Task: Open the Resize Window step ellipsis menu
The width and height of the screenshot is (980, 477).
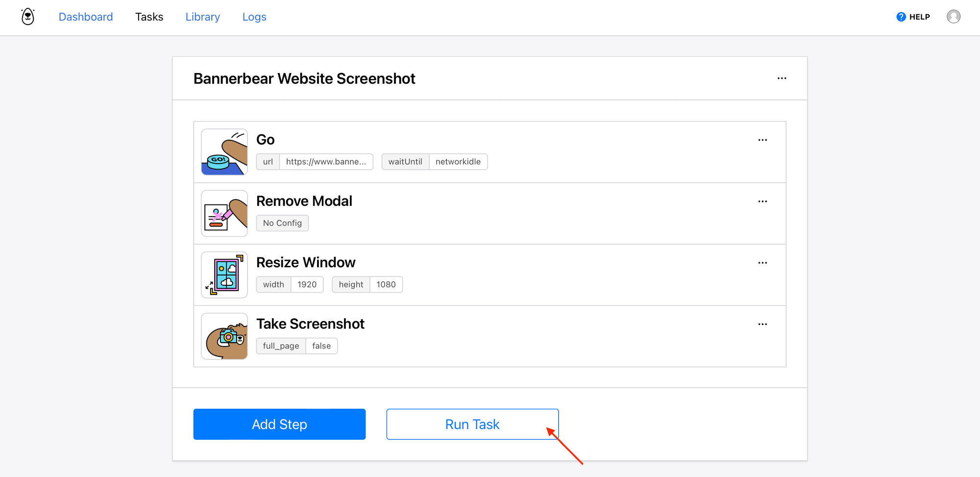Action: [762, 263]
